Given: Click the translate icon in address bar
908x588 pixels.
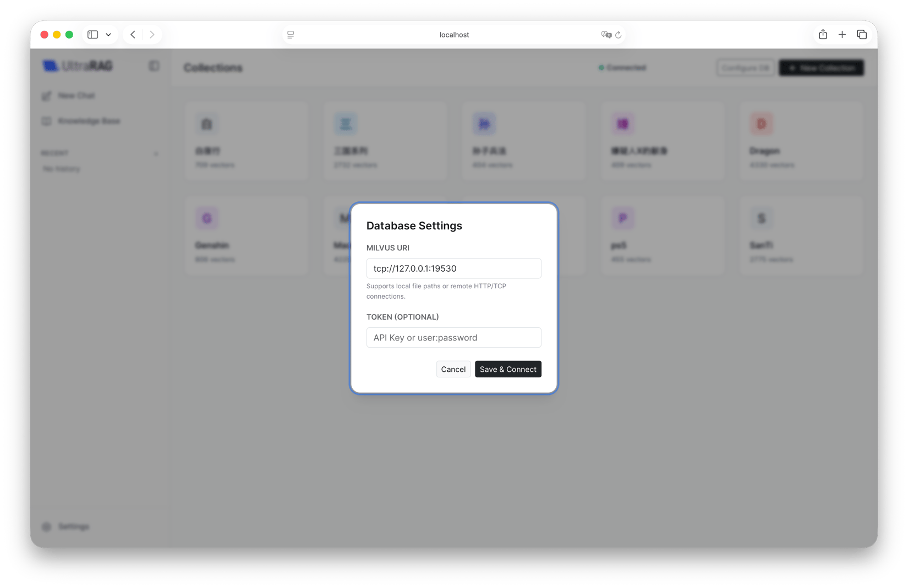Looking at the screenshot, I should point(606,35).
